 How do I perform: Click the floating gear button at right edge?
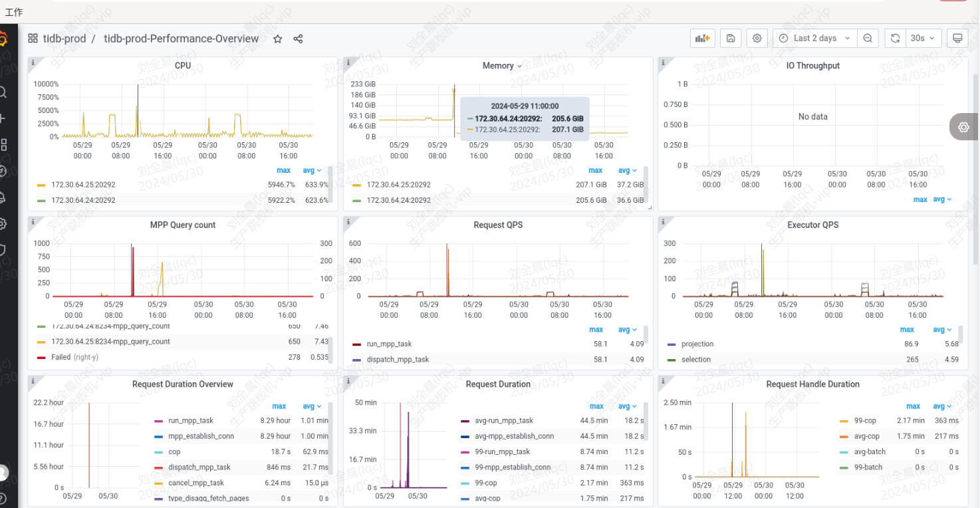click(963, 127)
